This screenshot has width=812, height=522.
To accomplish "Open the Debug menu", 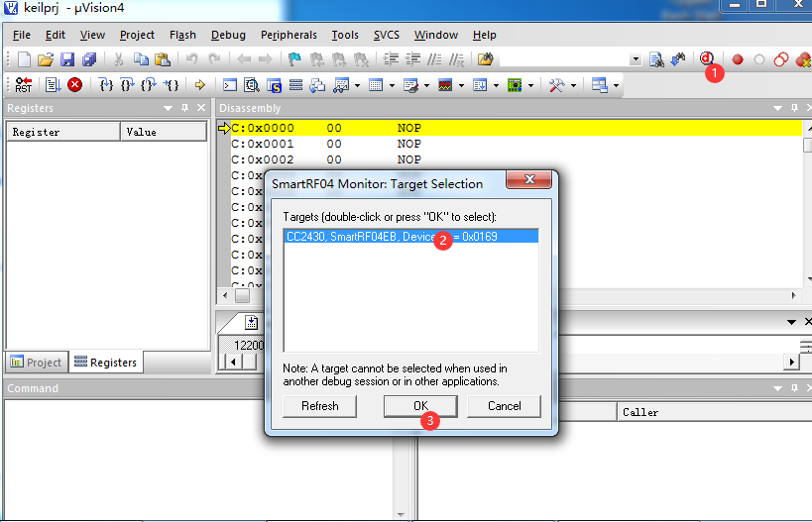I will click(228, 35).
